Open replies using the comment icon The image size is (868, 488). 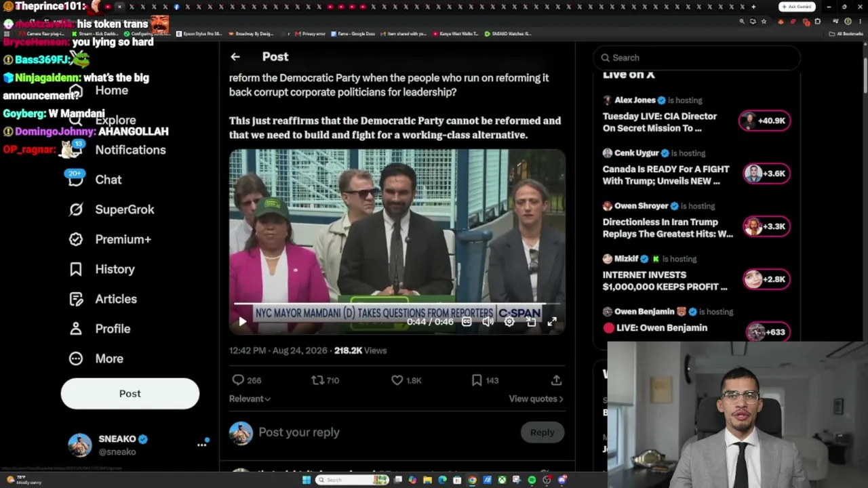(x=238, y=380)
